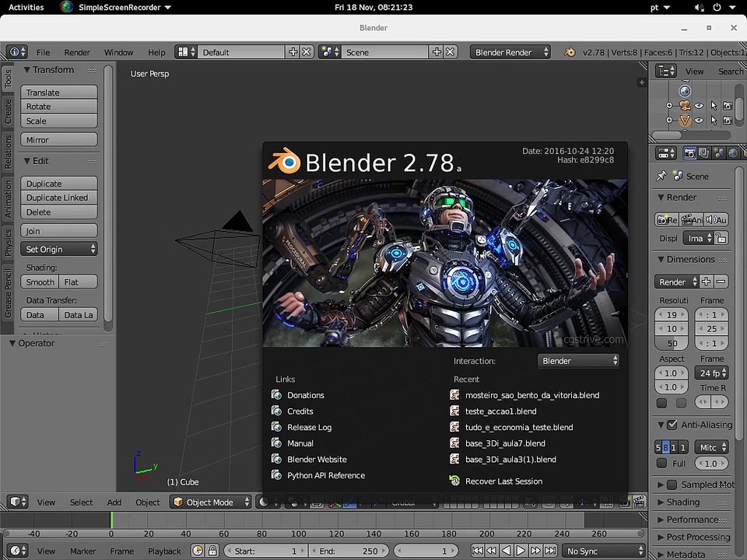Open viewport shading mode selector

tap(267, 502)
